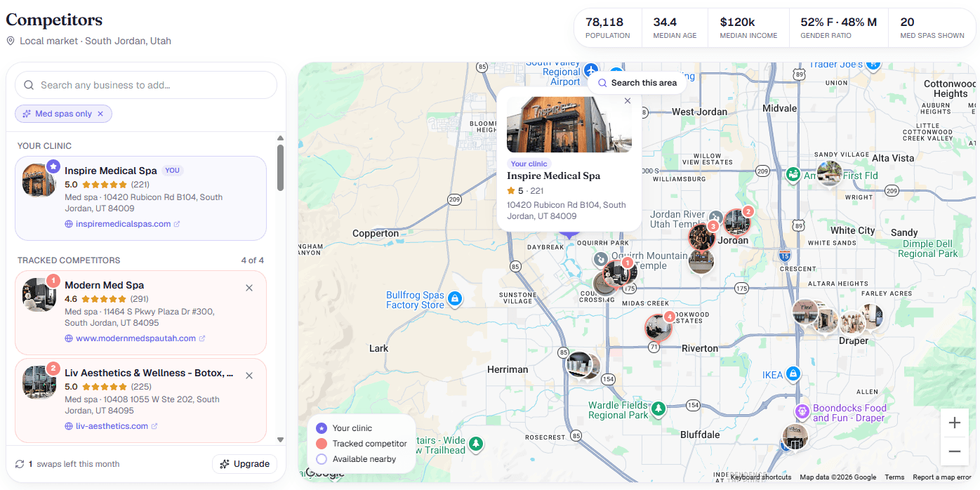Screen dimensions: 980x490
Task: Open Keyboard shortcuts on the map
Action: click(760, 477)
